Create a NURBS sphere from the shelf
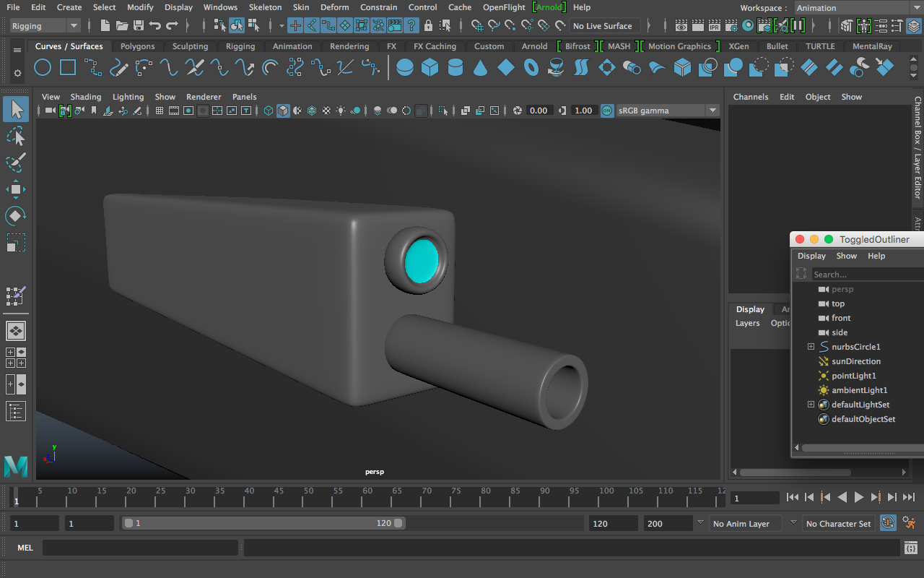The image size is (924, 578). pyautogui.click(x=405, y=68)
